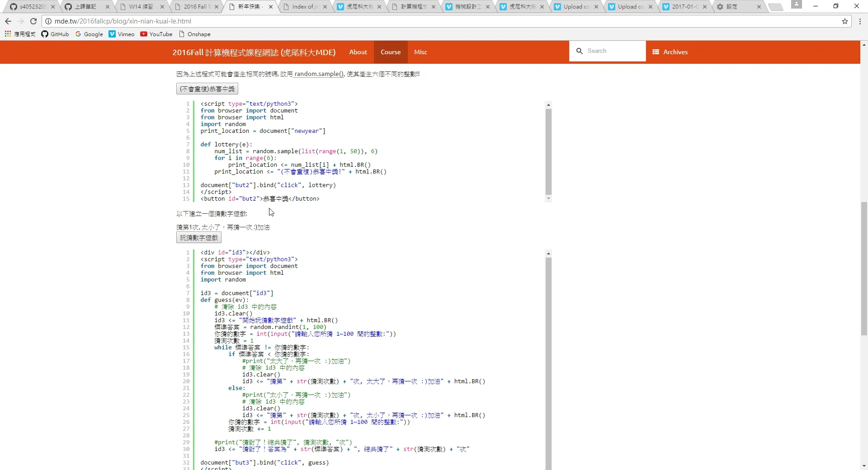
Task: Close the active 新年快樂 tab
Action: click(x=271, y=7)
